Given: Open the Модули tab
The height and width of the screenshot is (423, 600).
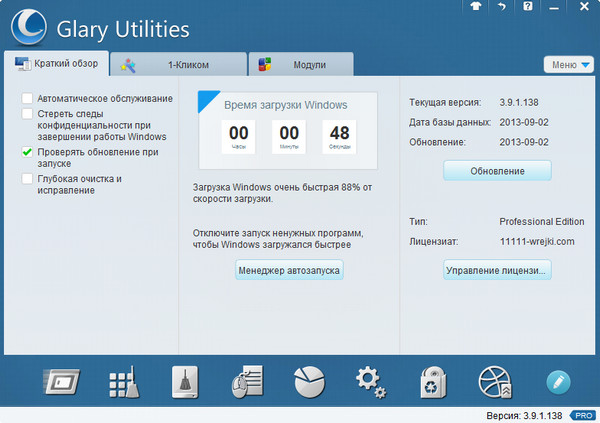Looking at the screenshot, I should pyautogui.click(x=300, y=65).
